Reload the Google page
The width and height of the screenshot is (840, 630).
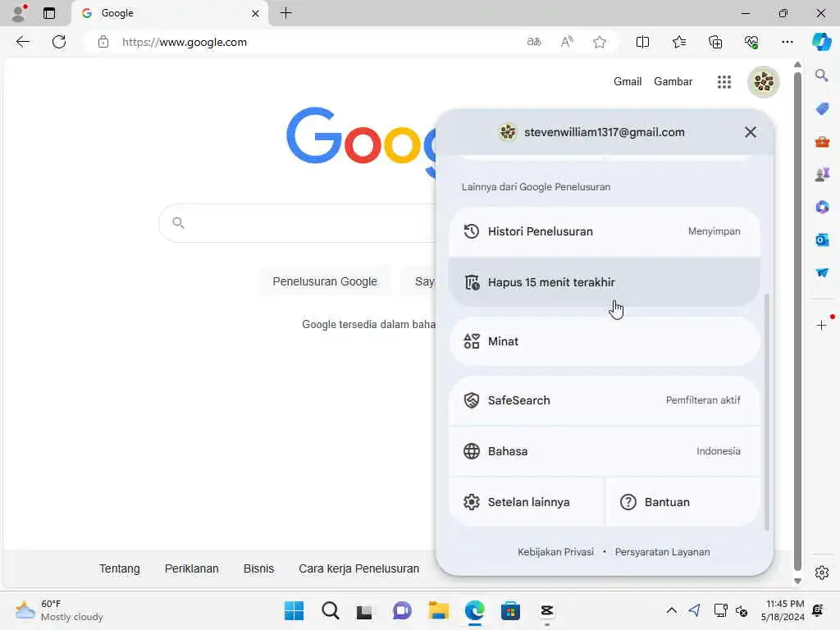(59, 42)
